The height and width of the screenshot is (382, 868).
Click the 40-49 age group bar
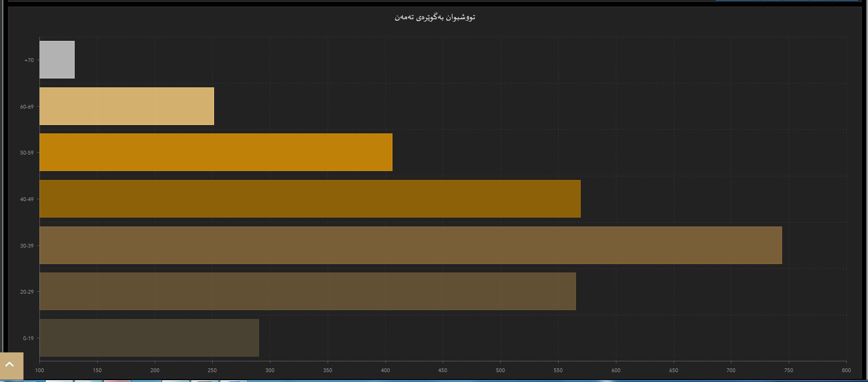pos(310,199)
